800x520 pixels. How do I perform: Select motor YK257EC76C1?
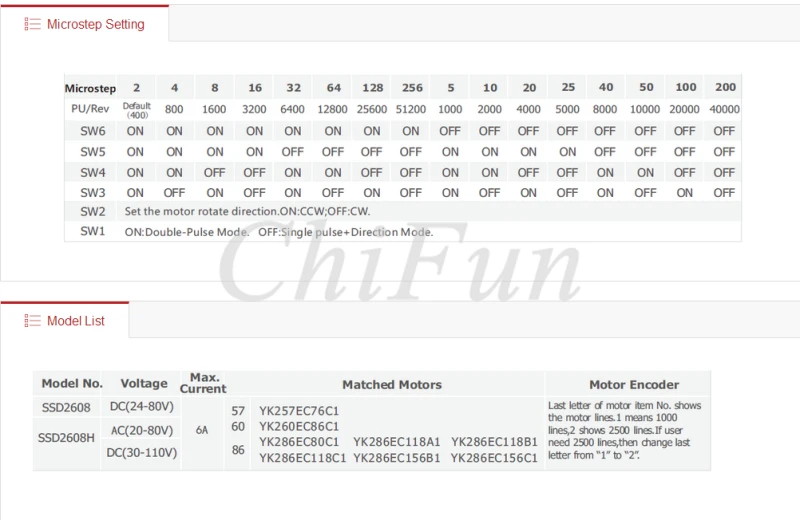pyautogui.click(x=299, y=411)
